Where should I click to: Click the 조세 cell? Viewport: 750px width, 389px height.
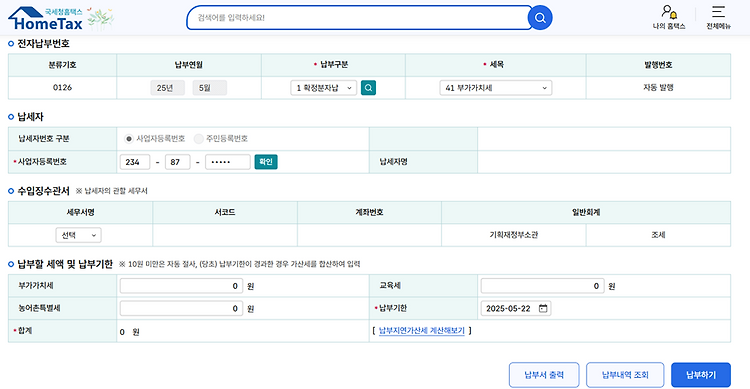[x=658, y=235]
